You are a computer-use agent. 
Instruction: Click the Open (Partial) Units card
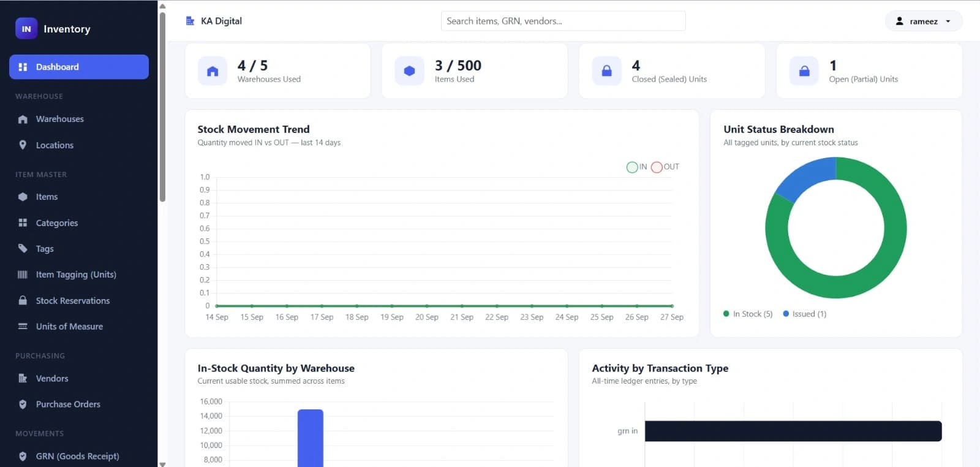(869, 70)
